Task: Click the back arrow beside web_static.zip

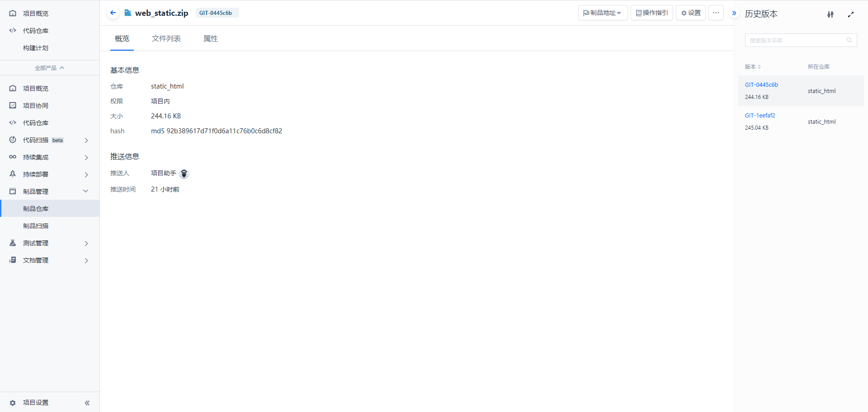Action: [113, 13]
